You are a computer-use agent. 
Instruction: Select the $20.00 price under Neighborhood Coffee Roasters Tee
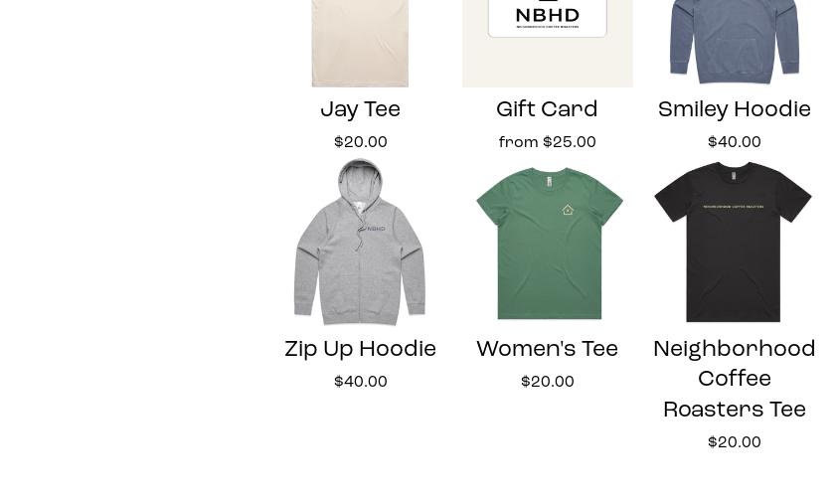point(734,442)
